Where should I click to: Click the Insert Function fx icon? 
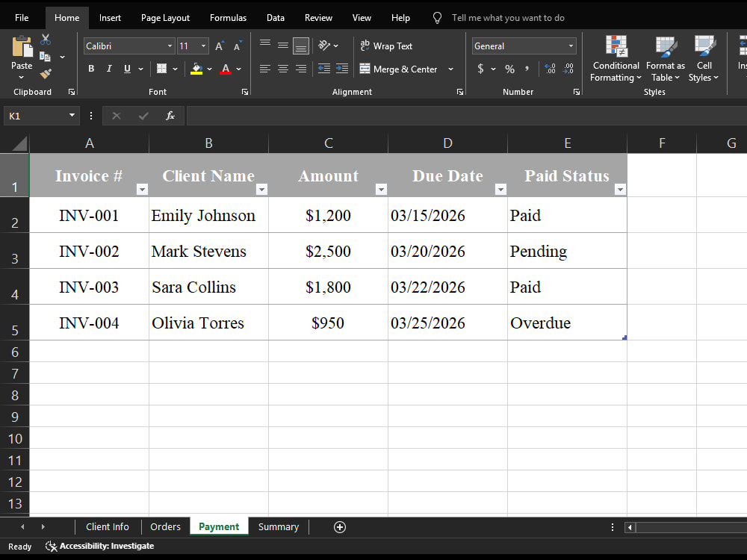[170, 116]
